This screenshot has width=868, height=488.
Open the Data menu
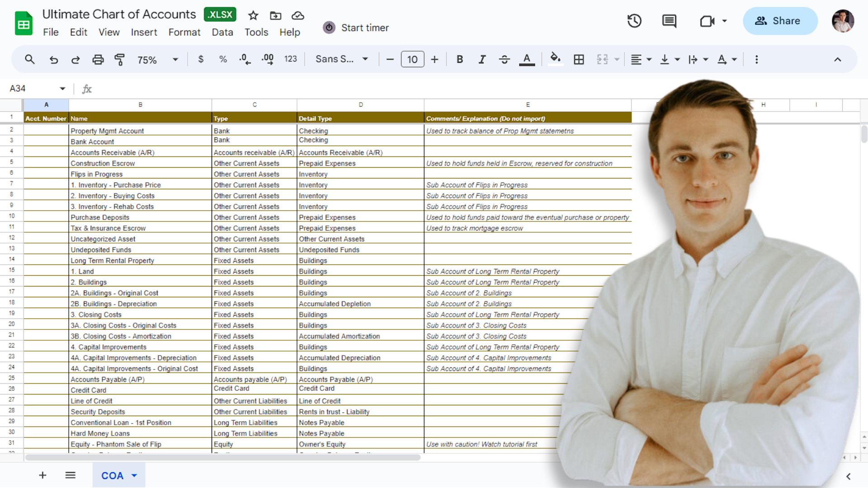point(222,32)
